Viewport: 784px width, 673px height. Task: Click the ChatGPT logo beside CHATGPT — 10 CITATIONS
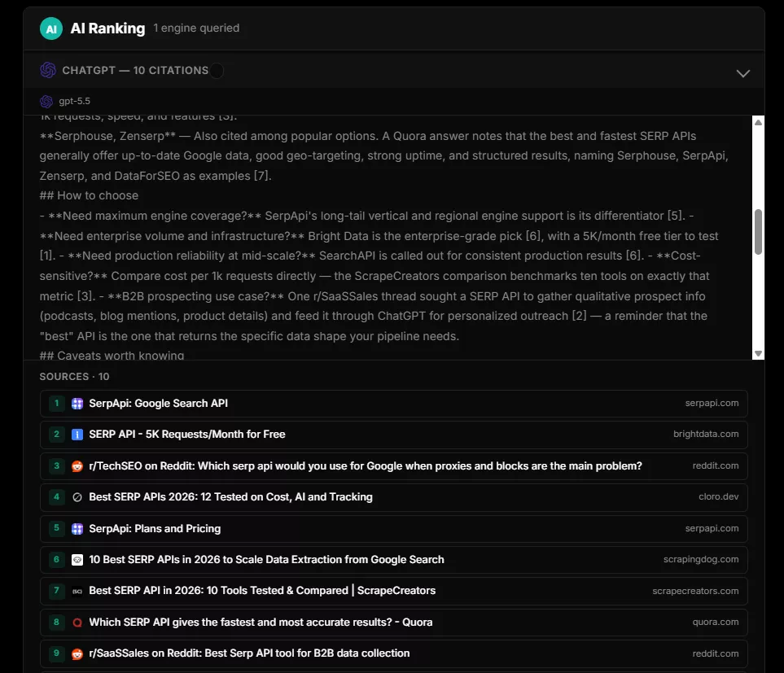click(x=48, y=70)
